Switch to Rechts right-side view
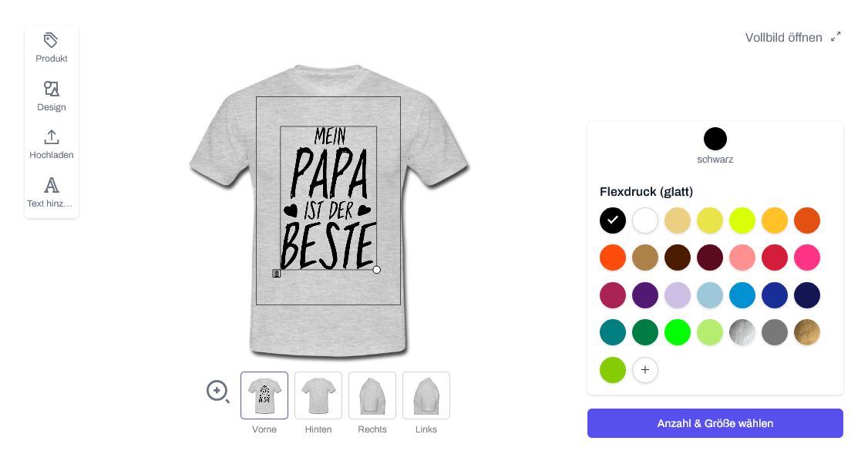 pyautogui.click(x=372, y=395)
